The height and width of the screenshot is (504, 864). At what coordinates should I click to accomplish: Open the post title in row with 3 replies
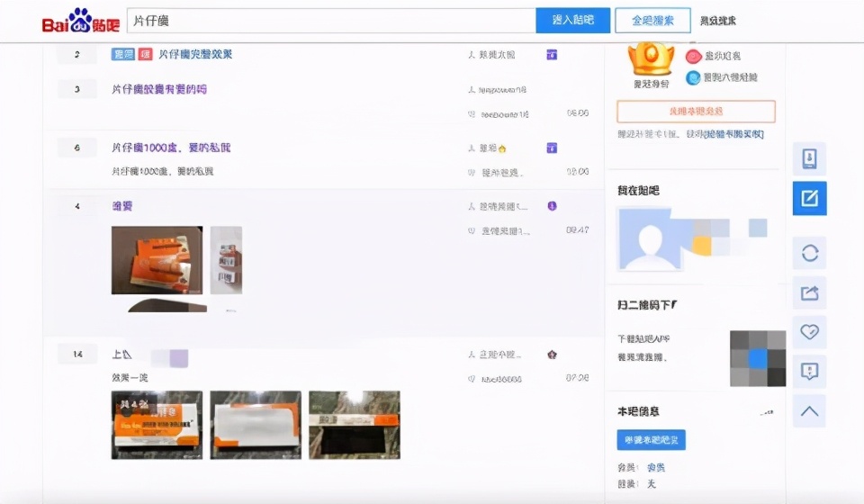159,89
